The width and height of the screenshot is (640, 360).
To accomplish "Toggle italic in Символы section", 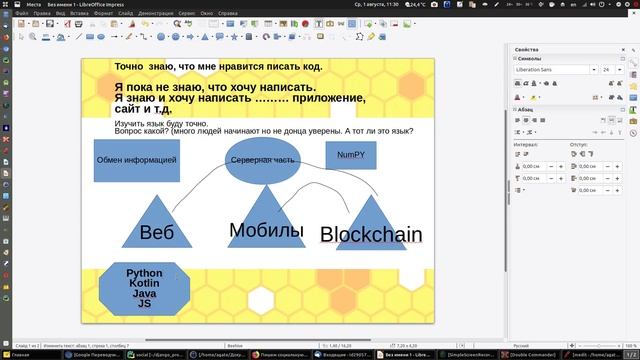I will 526,83.
